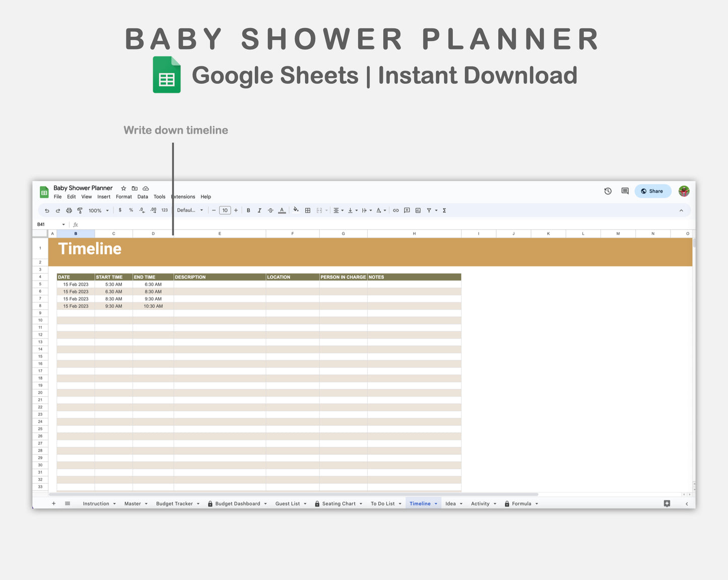The width and height of the screenshot is (728, 580).
Task: Click the Functions (sigma) icon
Action: pyautogui.click(x=444, y=210)
